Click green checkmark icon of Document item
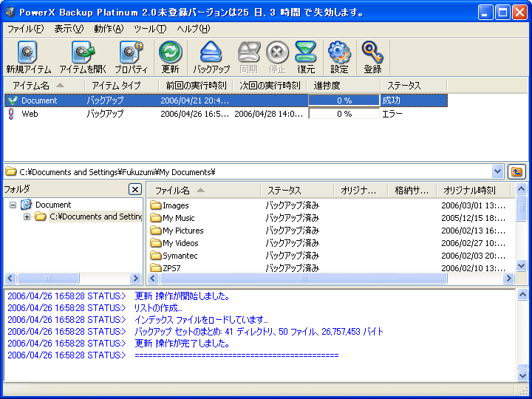The image size is (532, 399). point(13,100)
